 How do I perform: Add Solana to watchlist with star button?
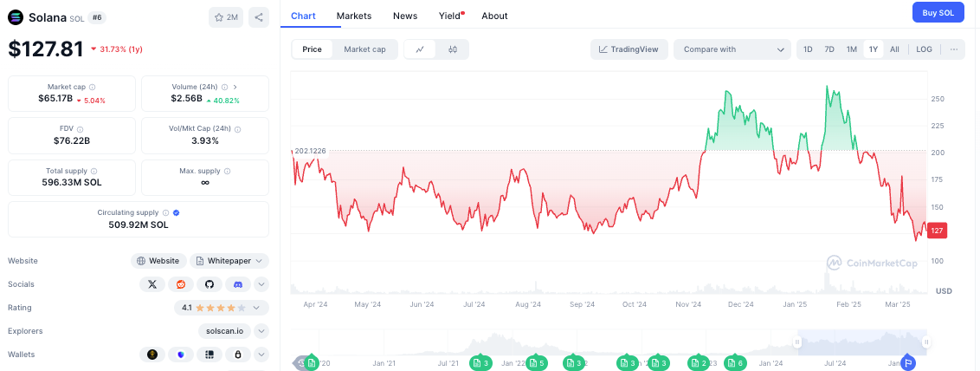[x=226, y=17]
